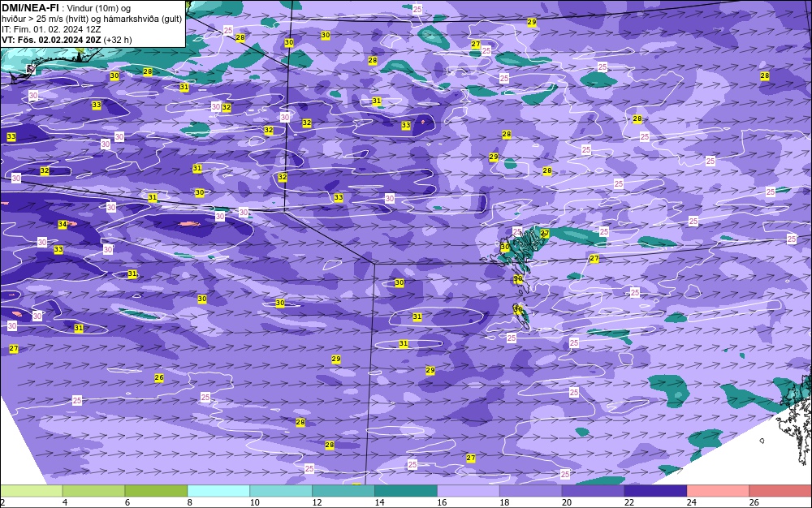
Task: Click the legend scale tick label '20'
Action: point(567,502)
